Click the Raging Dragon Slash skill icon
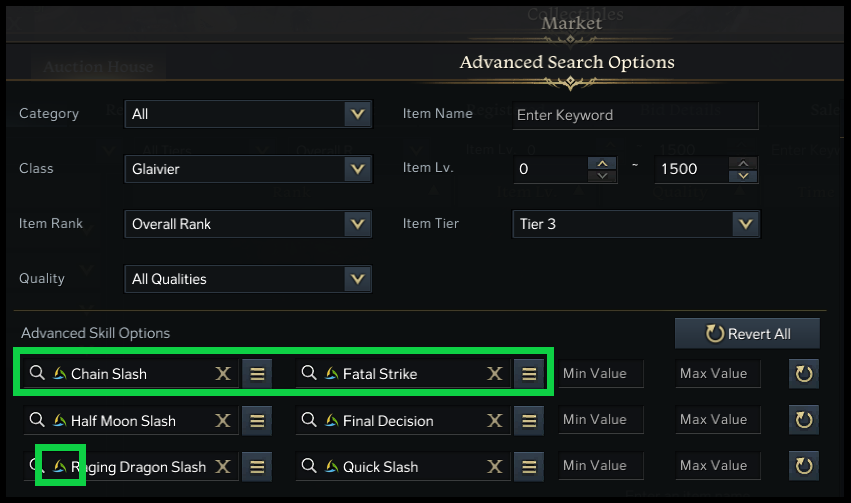The width and height of the screenshot is (851, 503). (60, 466)
